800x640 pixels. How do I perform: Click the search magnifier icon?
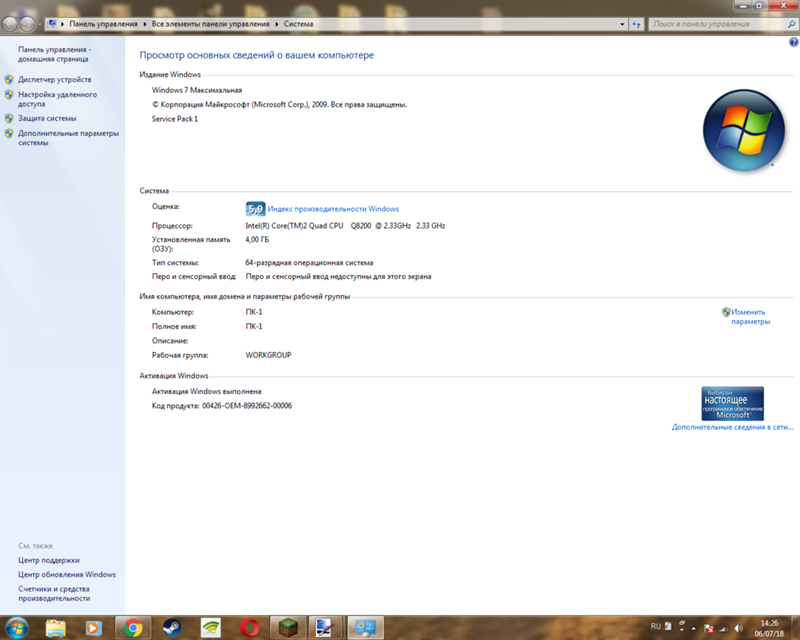coord(791,24)
